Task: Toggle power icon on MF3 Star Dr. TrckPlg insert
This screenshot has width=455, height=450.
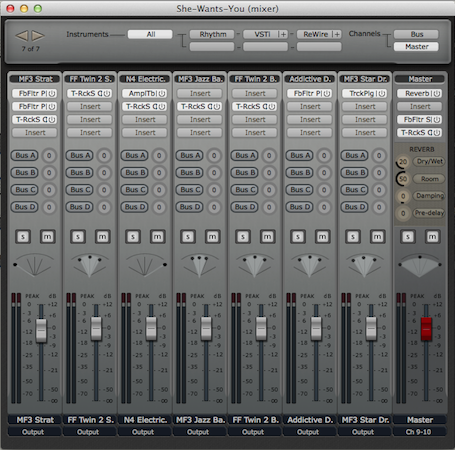Action: (382, 94)
